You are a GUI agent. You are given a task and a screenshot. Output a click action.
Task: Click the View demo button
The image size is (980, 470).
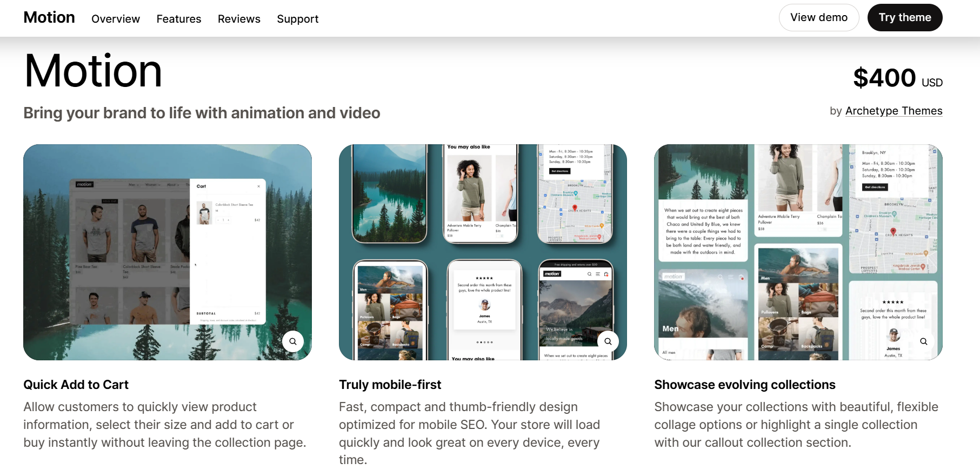tap(819, 17)
